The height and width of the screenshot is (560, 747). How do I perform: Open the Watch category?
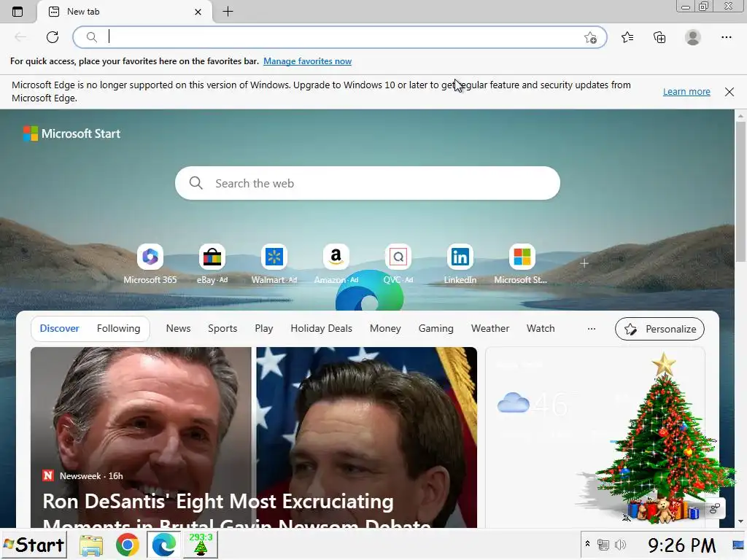point(541,329)
